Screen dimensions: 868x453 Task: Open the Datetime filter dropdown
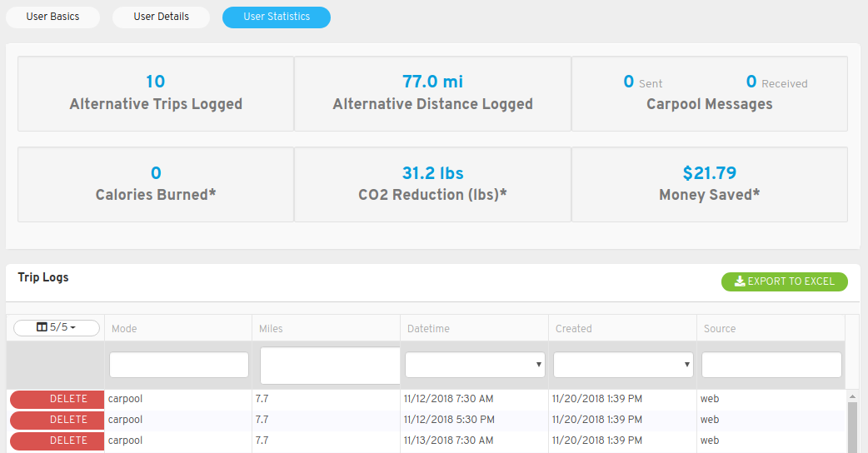pyautogui.click(x=475, y=365)
